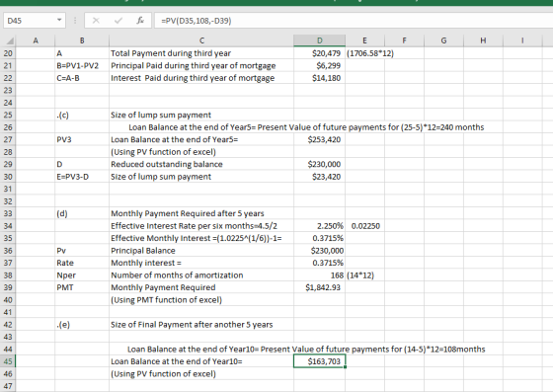This screenshot has height=392, width=553.
Task: Click the $230,000 Principal Balance cell in row 36
Action: pyautogui.click(x=320, y=251)
